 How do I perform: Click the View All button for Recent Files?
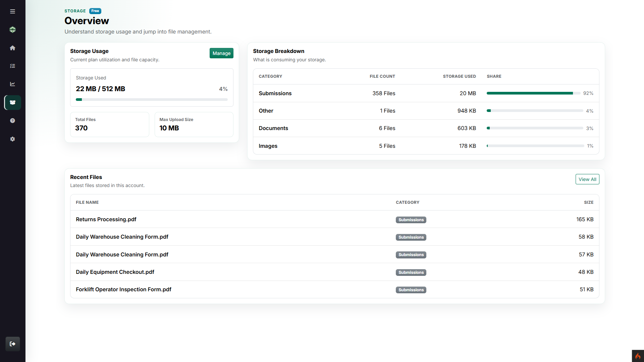(587, 179)
